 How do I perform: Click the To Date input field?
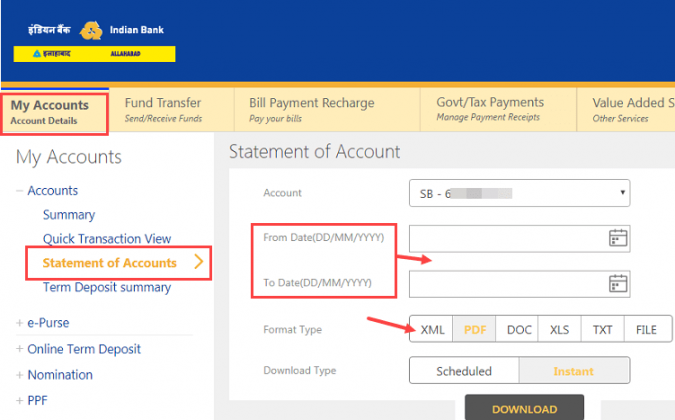click(520, 284)
